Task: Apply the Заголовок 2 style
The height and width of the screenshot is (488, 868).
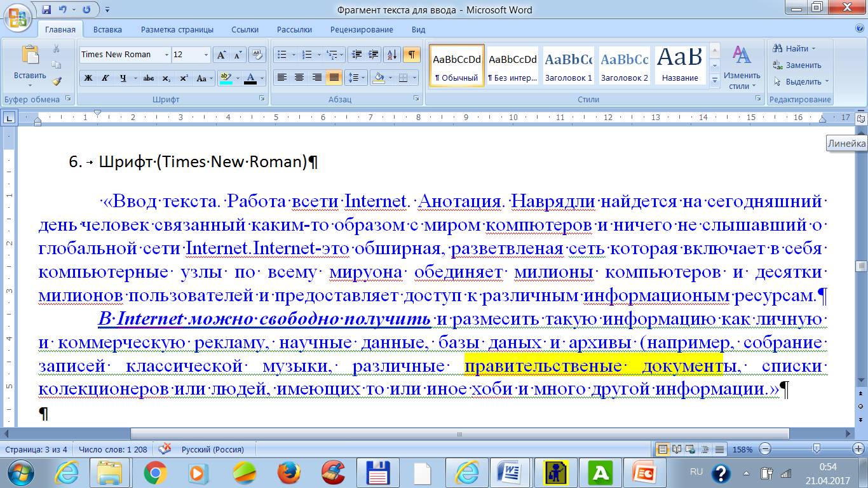Action: 624,66
